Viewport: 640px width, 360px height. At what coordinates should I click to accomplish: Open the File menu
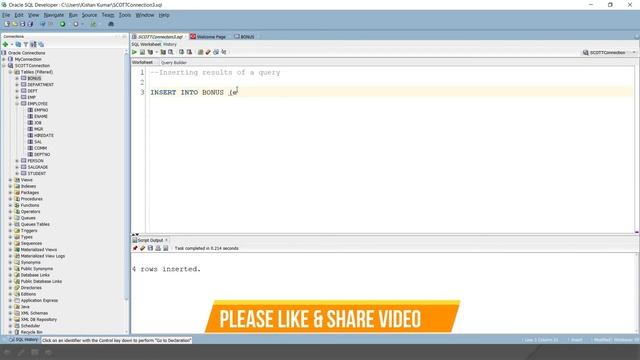click(x=6, y=15)
